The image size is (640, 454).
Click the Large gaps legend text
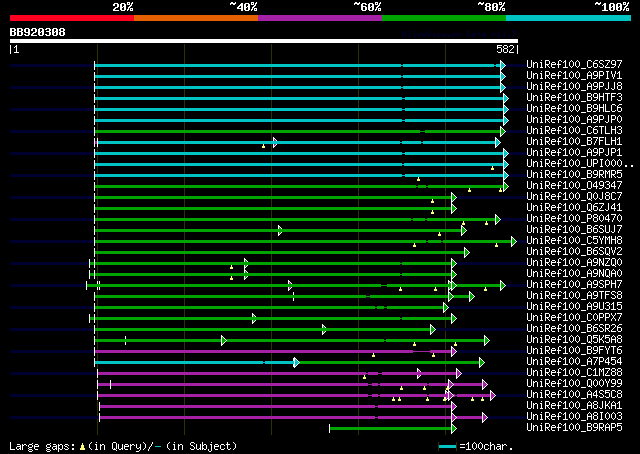pos(123,446)
